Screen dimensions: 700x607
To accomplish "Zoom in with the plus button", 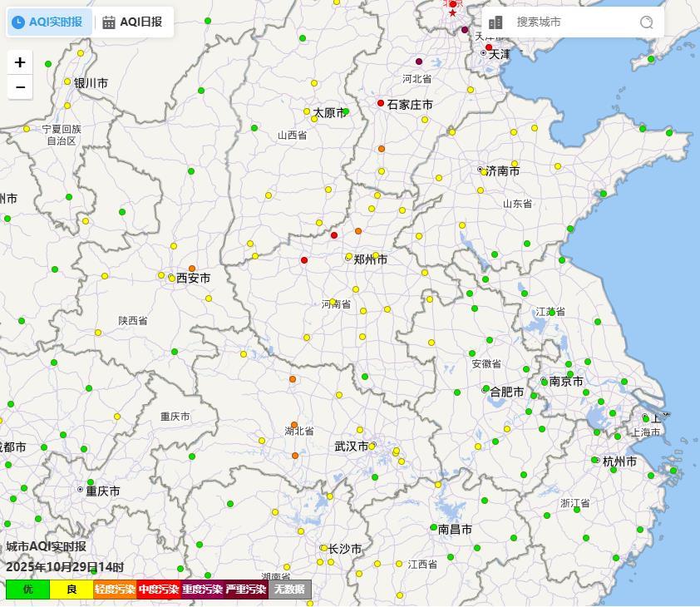I will (x=19, y=62).
